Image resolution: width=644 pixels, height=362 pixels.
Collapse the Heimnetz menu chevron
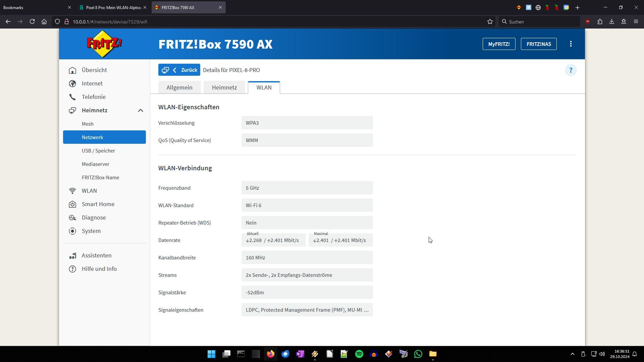pos(141,110)
